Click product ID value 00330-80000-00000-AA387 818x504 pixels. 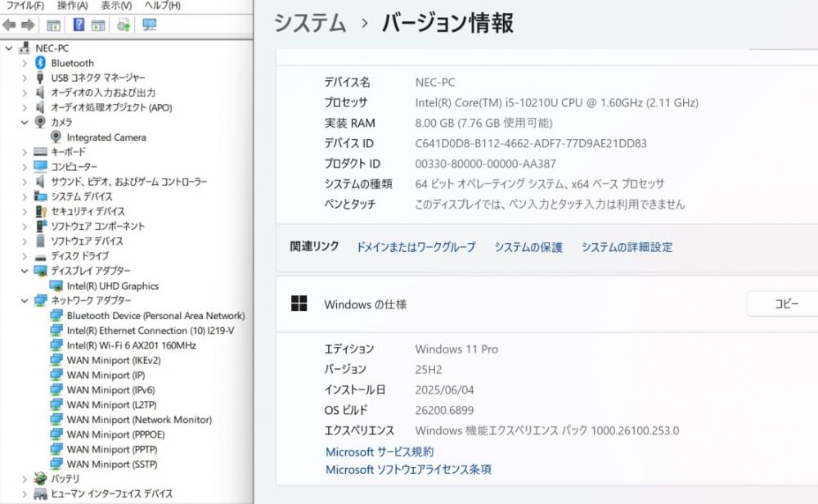click(x=485, y=164)
